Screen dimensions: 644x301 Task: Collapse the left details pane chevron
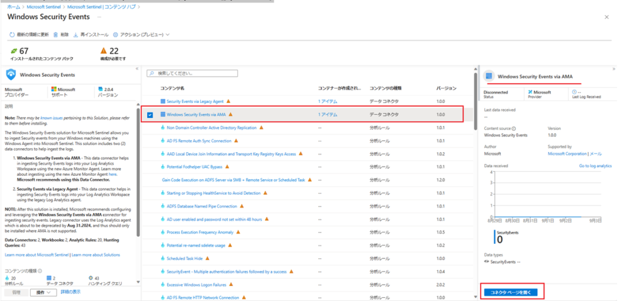(137, 69)
